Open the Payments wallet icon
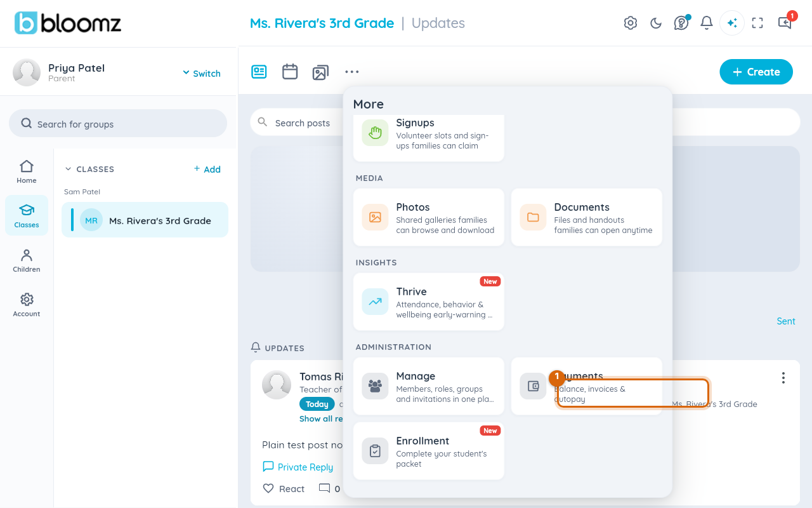812x508 pixels. click(x=533, y=386)
